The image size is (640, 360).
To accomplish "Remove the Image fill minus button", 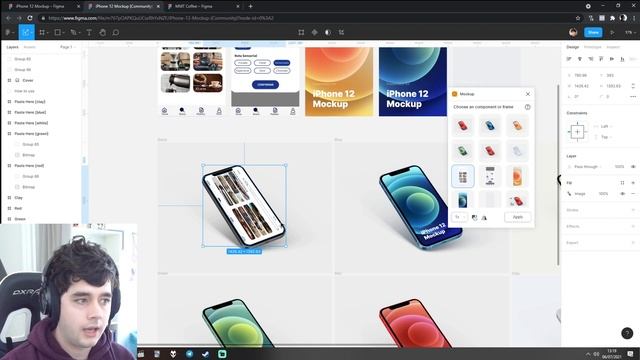I will (633, 193).
